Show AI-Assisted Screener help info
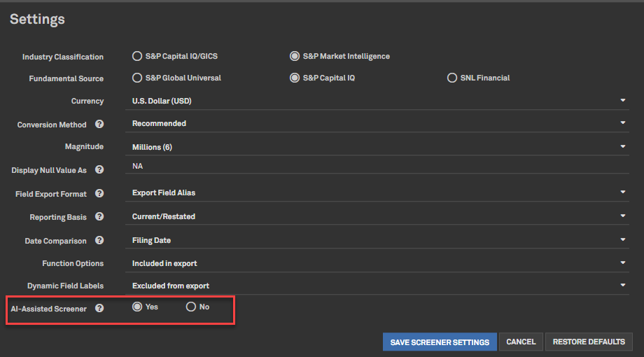The width and height of the screenshot is (644, 357). 99,308
